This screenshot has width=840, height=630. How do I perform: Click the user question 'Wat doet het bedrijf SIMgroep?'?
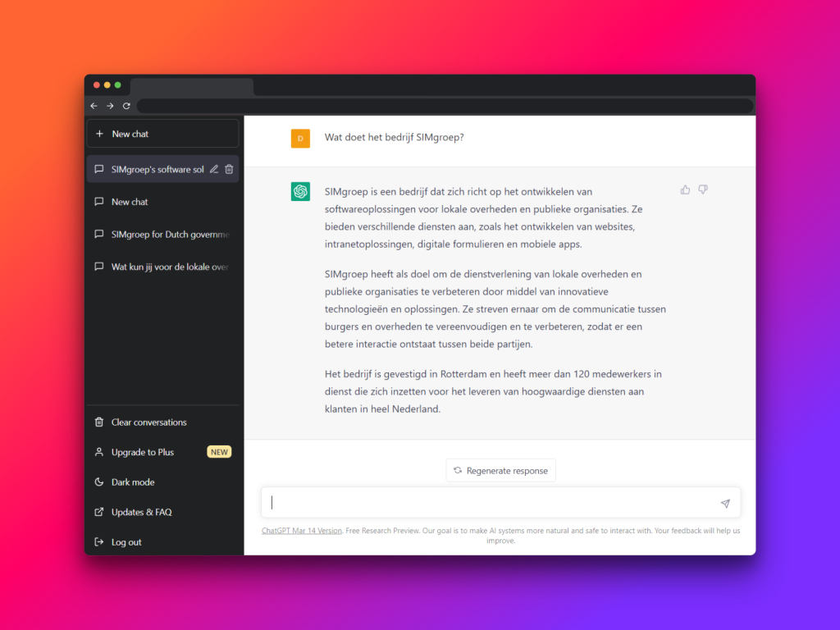(395, 137)
